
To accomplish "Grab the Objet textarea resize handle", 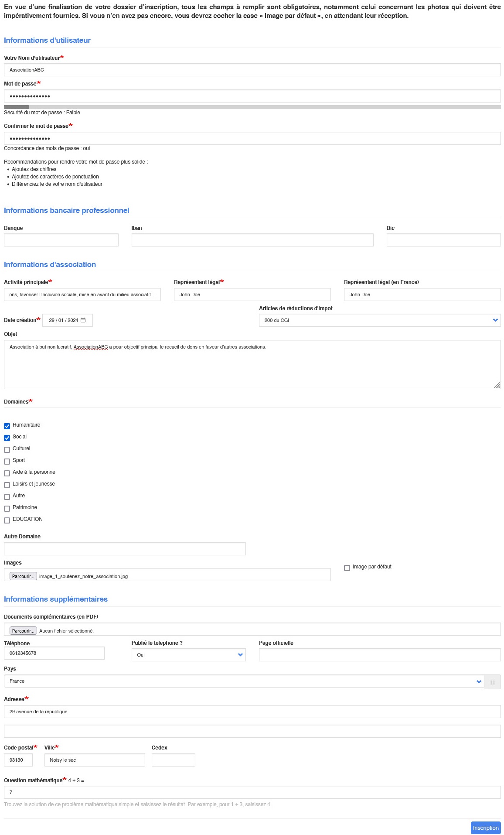I will point(497,385).
